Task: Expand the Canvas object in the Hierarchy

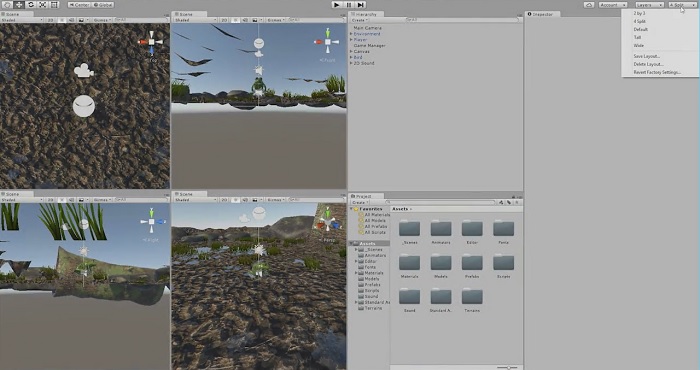Action: tap(351, 51)
